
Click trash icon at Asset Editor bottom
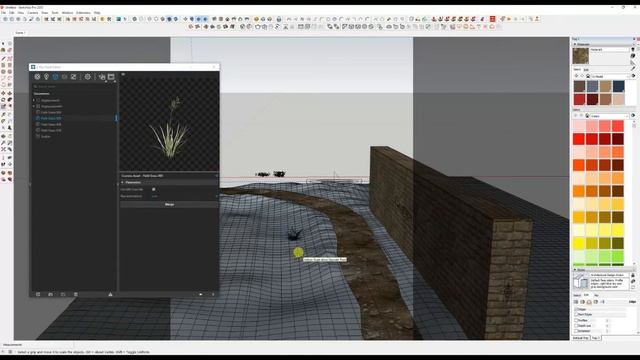76,294
